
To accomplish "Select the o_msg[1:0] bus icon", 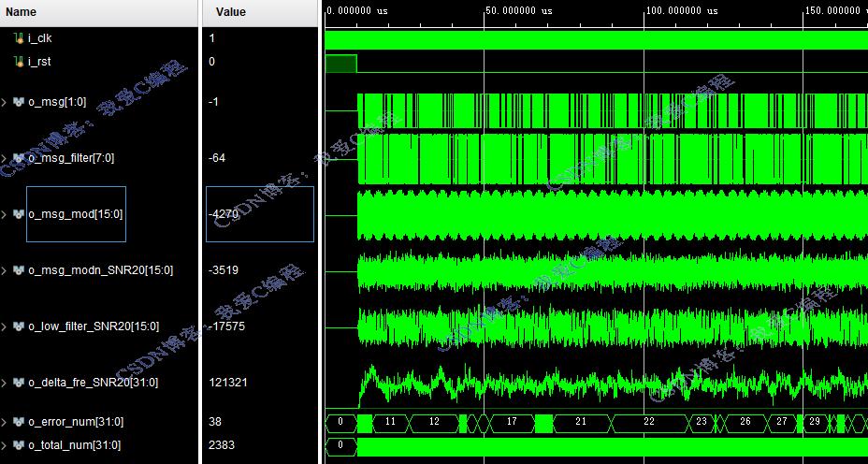I will 19,102.
